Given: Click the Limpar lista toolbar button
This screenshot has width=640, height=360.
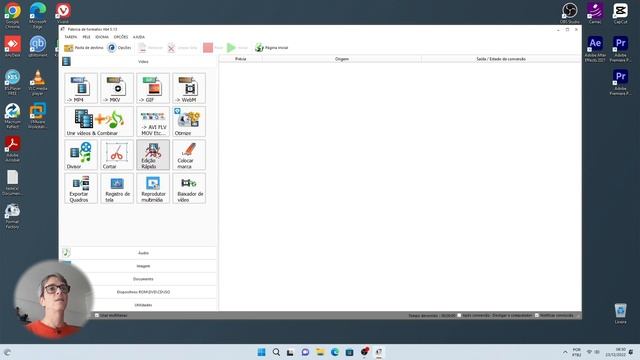Looking at the screenshot, I should (x=182, y=48).
